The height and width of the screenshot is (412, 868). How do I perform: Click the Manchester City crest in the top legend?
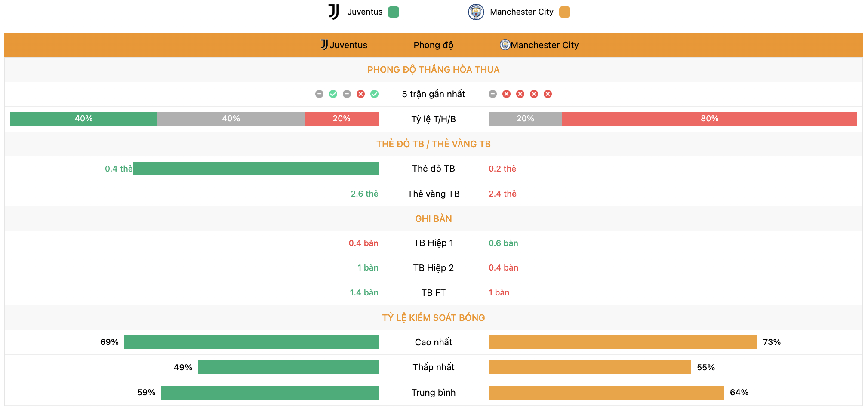(x=476, y=12)
